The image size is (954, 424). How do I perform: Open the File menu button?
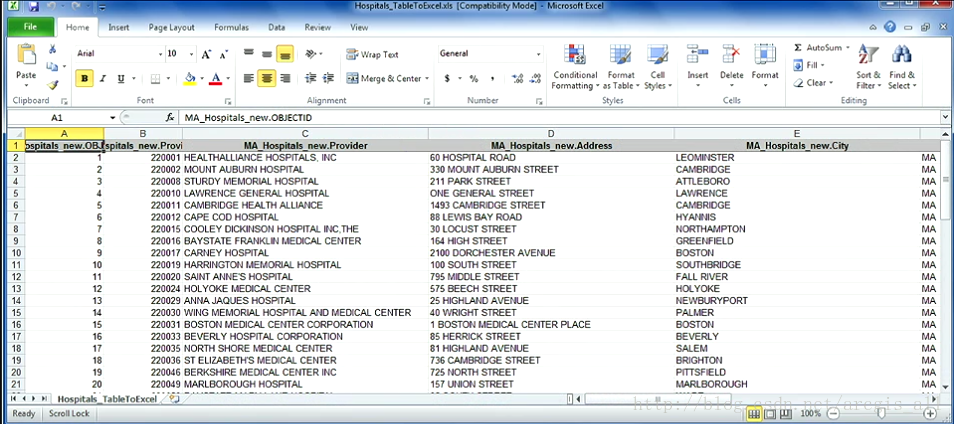click(x=30, y=27)
